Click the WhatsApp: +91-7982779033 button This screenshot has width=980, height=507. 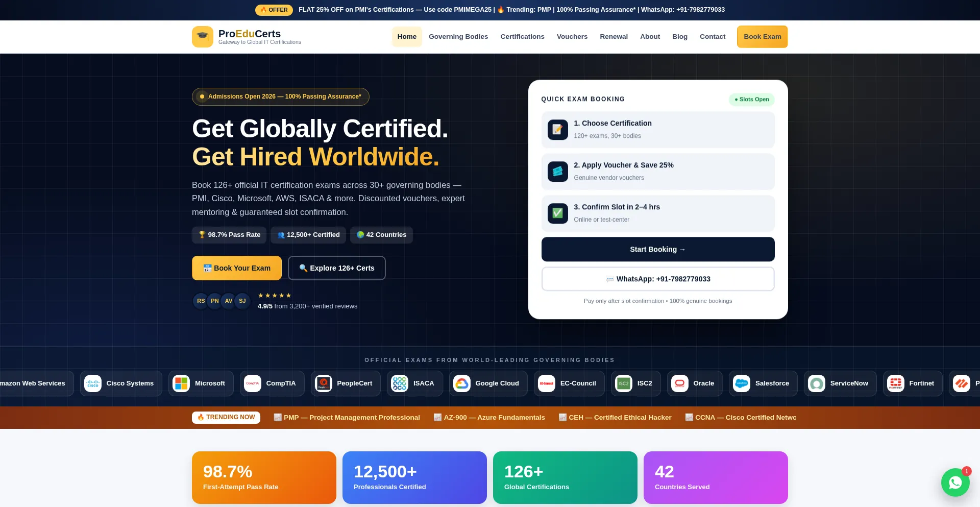[658, 279]
